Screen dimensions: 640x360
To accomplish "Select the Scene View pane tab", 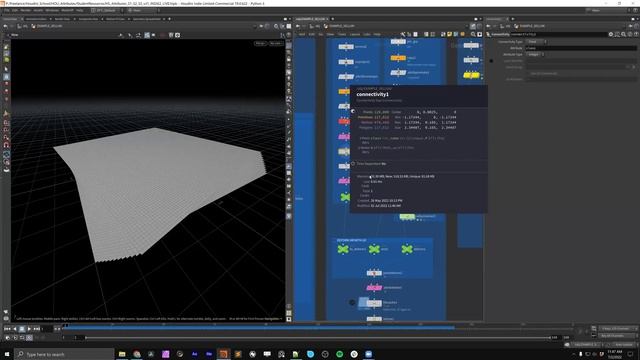I will point(11,19).
